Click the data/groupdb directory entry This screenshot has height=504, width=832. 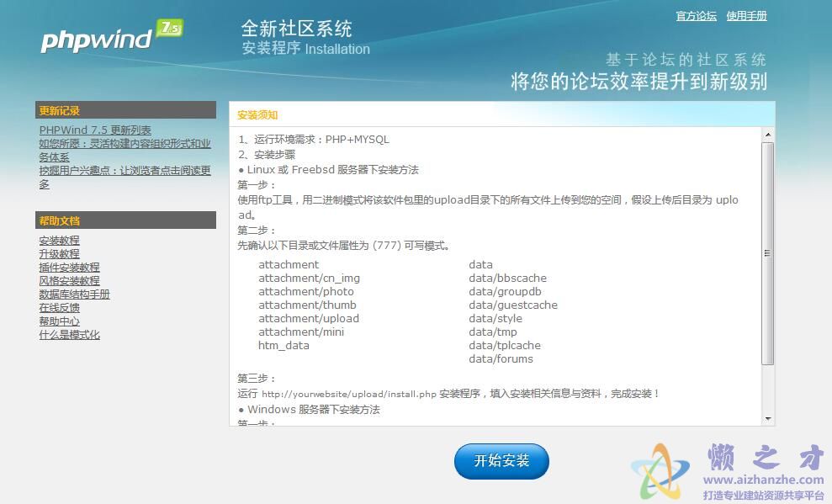(505, 292)
